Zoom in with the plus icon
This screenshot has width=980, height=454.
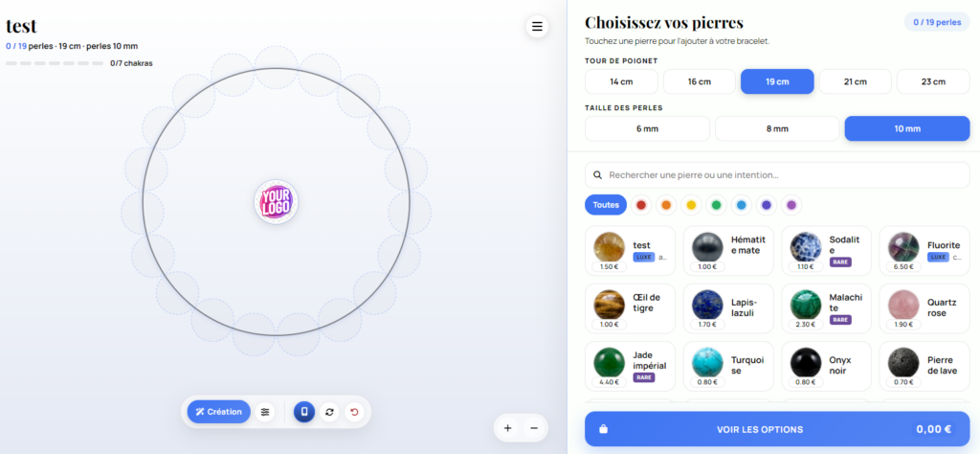pyautogui.click(x=507, y=428)
